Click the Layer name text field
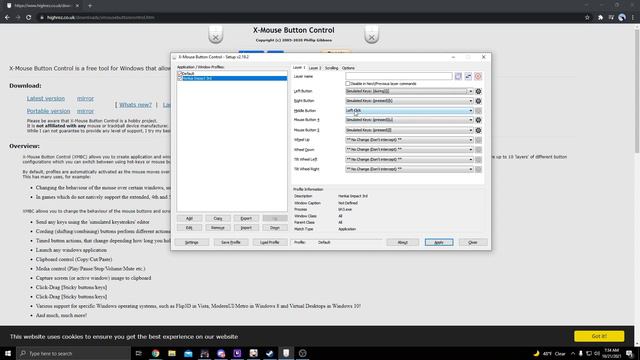The image size is (640, 360). (x=399, y=76)
